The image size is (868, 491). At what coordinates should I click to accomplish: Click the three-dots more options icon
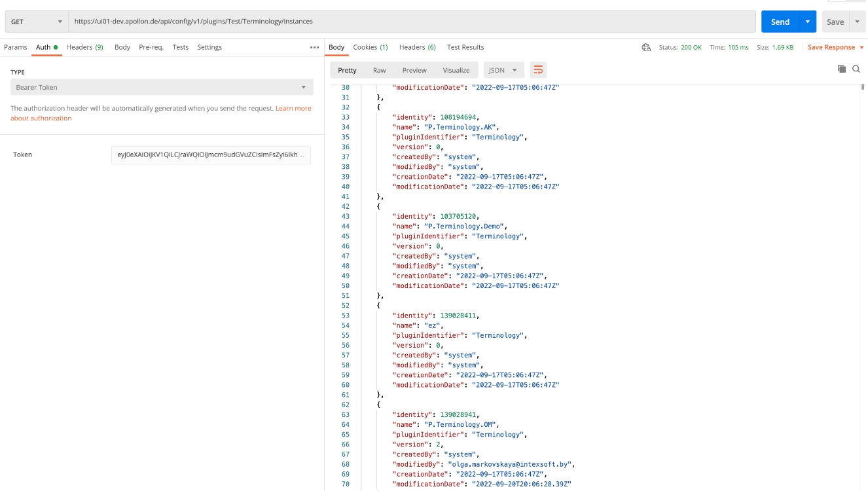[x=314, y=47]
